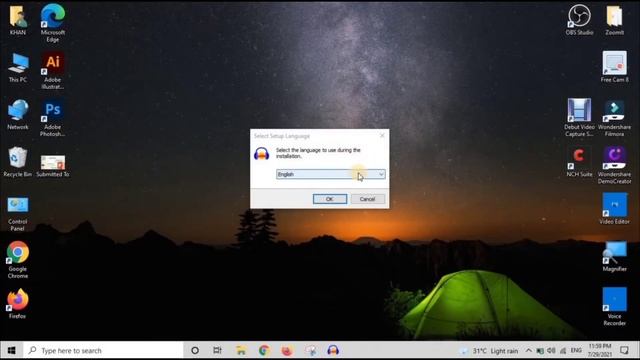
Task: Launch Wondershare DemoCreator shortcut
Action: (x=614, y=165)
